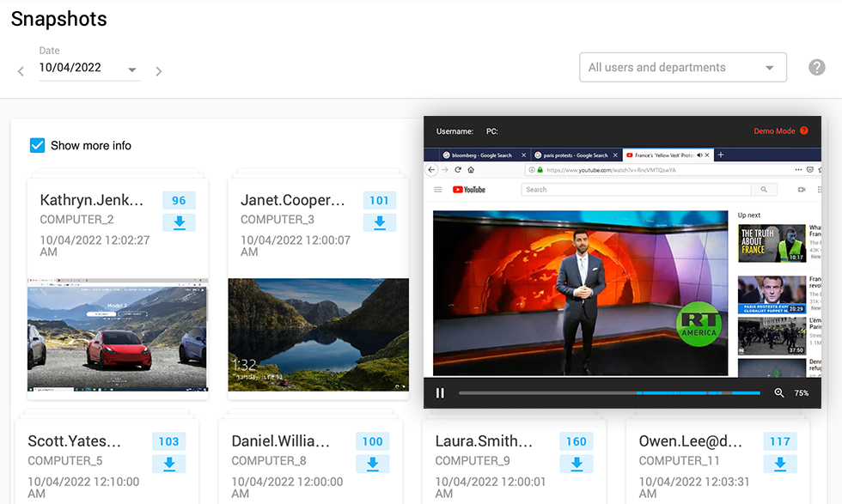Click YouTube Search field
842x504 pixels.
pos(636,190)
